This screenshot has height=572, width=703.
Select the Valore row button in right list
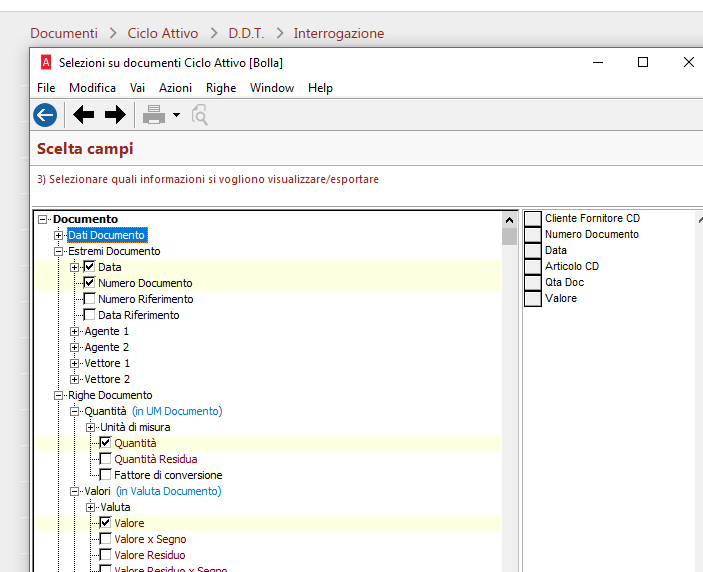click(x=533, y=299)
